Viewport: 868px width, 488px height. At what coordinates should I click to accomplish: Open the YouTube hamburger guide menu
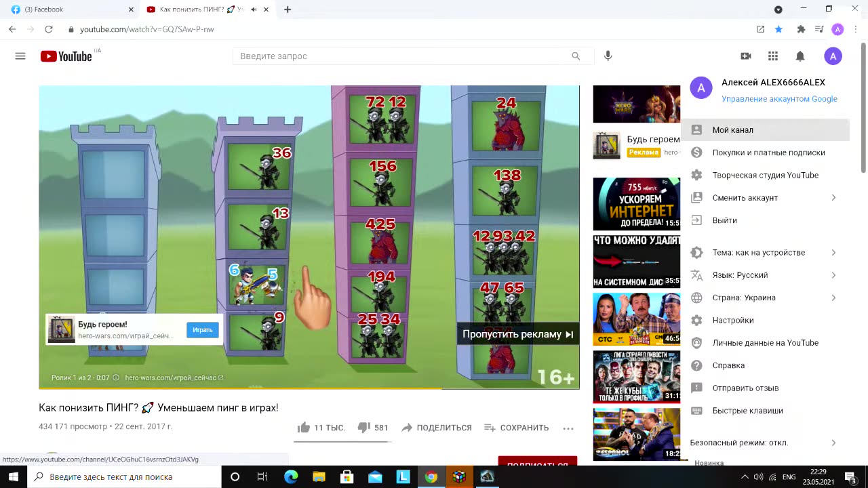(x=20, y=56)
